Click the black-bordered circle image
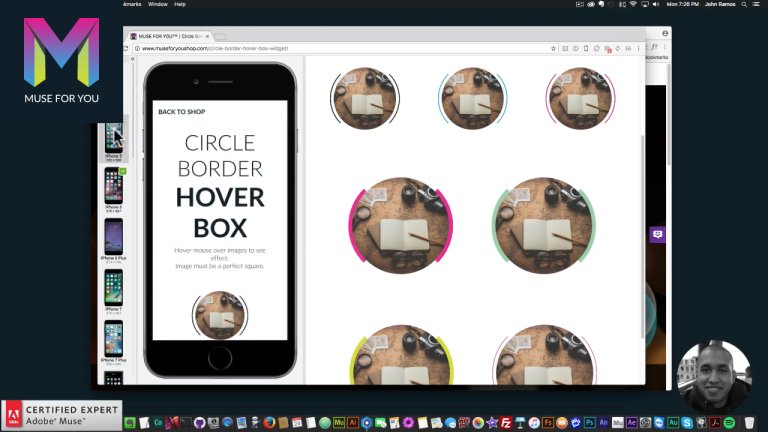 [365, 98]
